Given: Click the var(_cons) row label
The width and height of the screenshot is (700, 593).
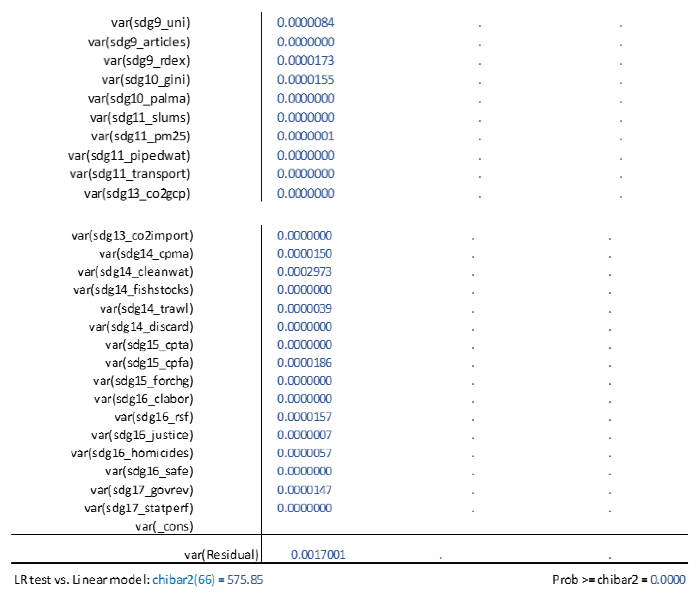Looking at the screenshot, I should coord(164,526).
